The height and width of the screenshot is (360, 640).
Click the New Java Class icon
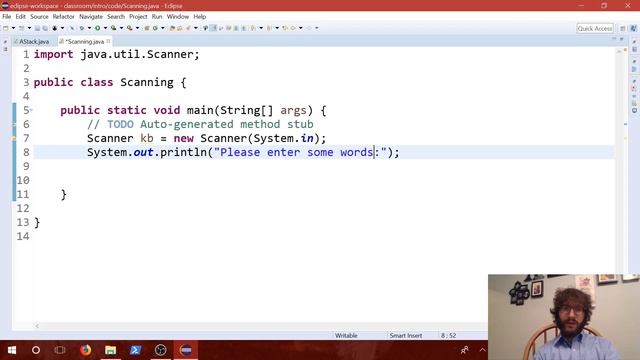point(155,28)
